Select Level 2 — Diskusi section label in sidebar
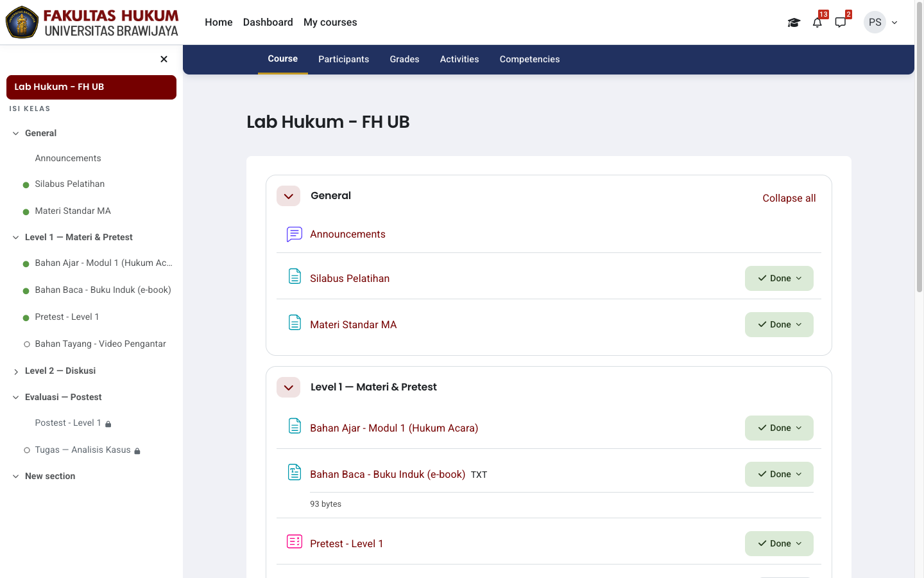Image resolution: width=924 pixels, height=578 pixels. tap(60, 371)
